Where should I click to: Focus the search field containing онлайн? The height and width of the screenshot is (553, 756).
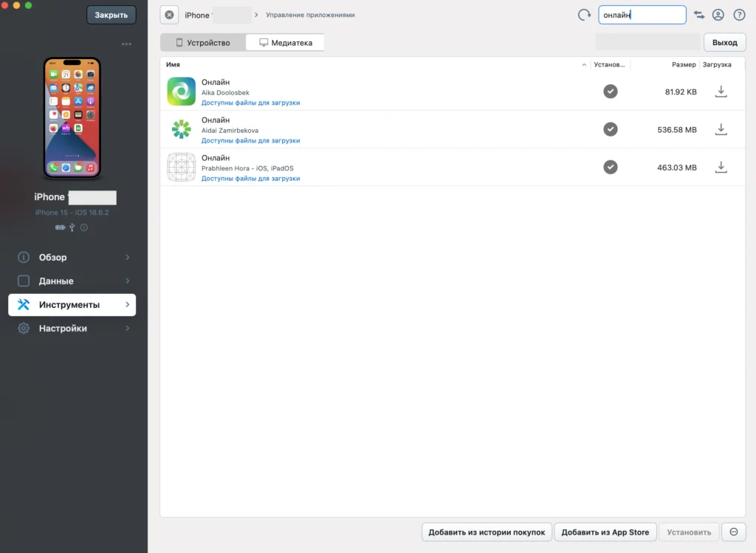point(642,15)
